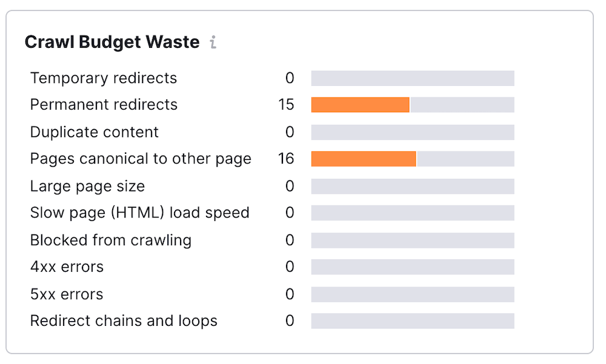The image size is (606, 364).
Task: Click the Large page size label
Action: 87,186
